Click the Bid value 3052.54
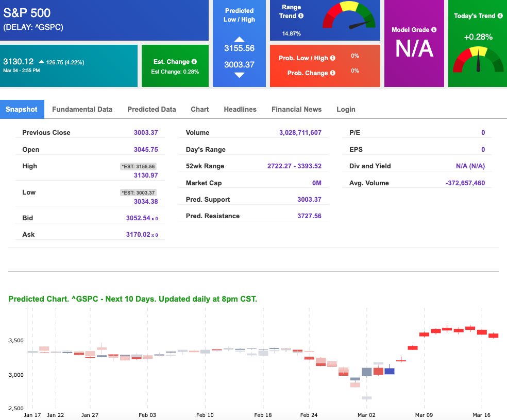The height and width of the screenshot is (420, 507). [x=138, y=218]
